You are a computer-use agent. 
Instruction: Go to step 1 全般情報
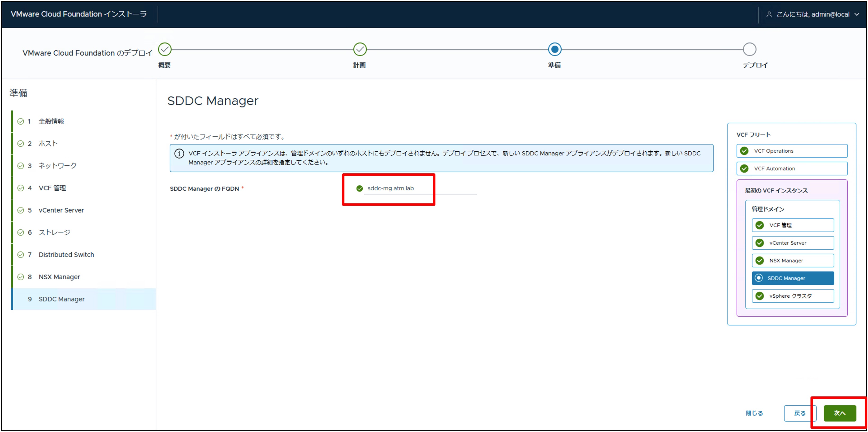(84, 121)
